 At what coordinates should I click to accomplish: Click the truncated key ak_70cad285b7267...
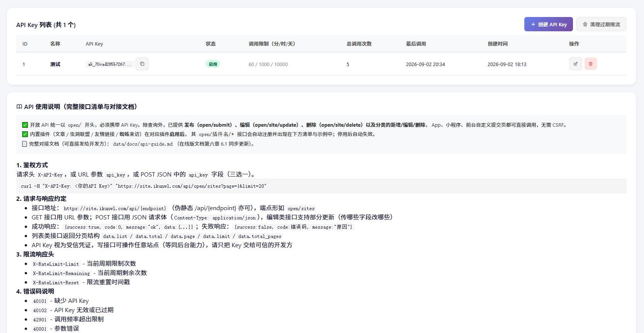pyautogui.click(x=110, y=64)
